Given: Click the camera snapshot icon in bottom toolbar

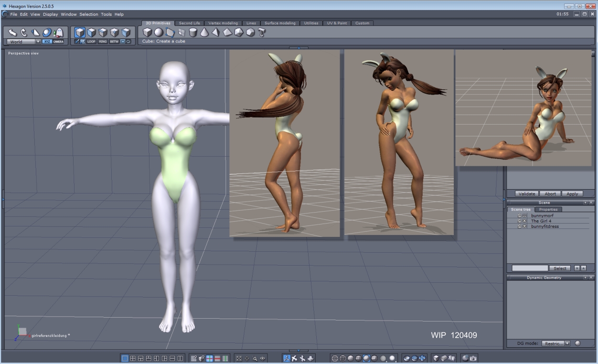Looking at the screenshot, I should (473, 358).
